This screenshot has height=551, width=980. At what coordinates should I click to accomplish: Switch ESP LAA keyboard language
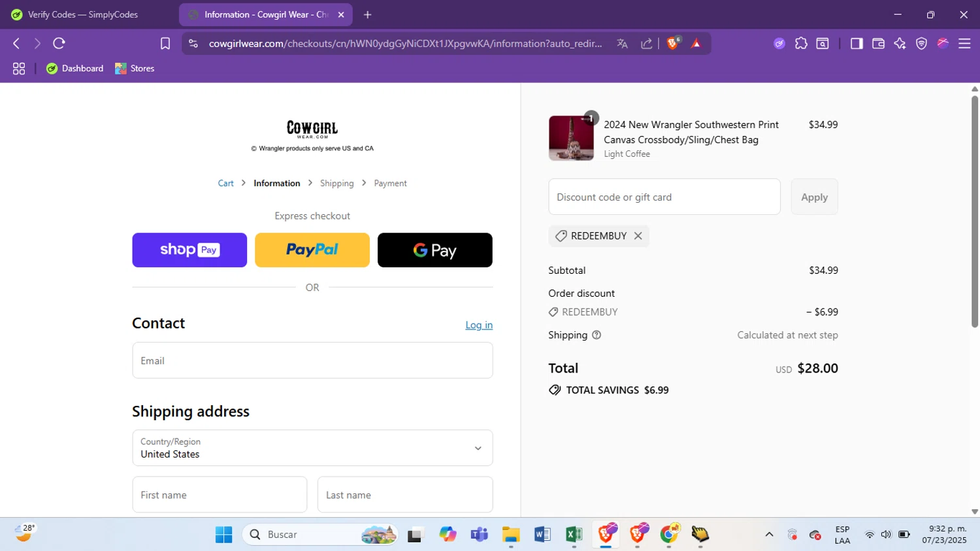(x=842, y=535)
